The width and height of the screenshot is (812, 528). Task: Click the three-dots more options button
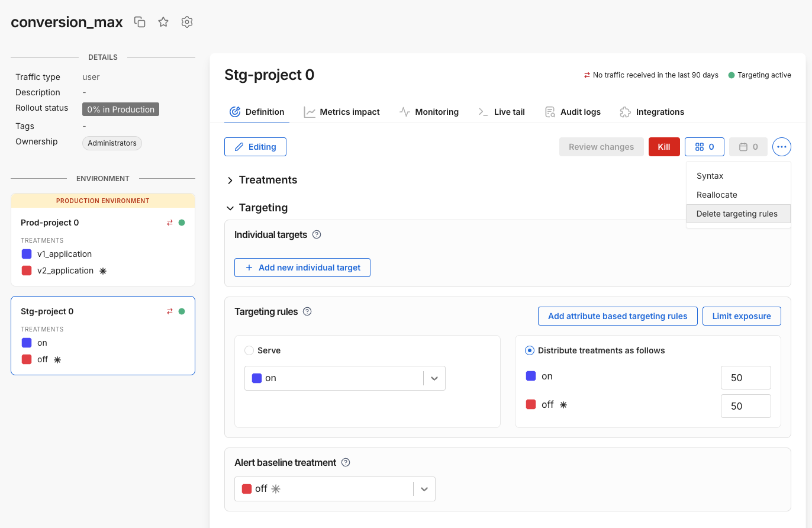pos(781,147)
